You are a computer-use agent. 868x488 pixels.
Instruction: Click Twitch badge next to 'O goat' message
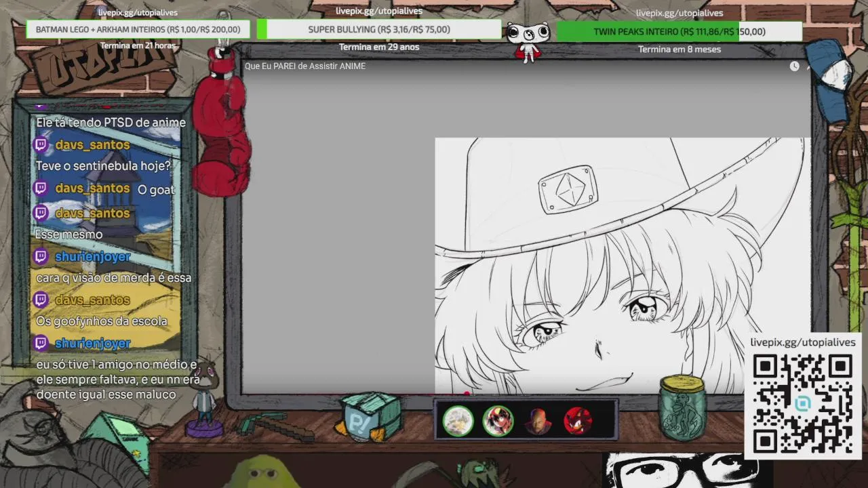coord(41,188)
